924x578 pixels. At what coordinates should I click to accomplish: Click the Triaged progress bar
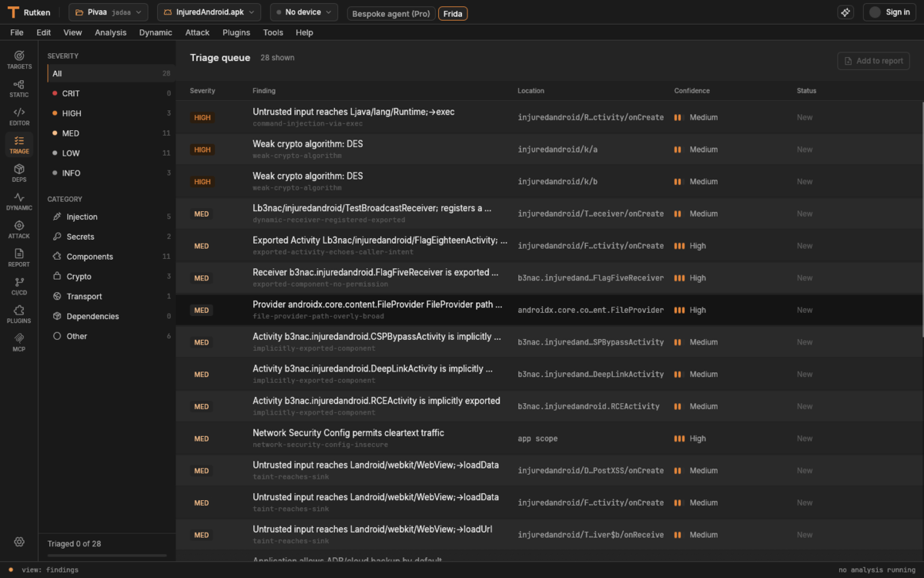click(x=107, y=556)
